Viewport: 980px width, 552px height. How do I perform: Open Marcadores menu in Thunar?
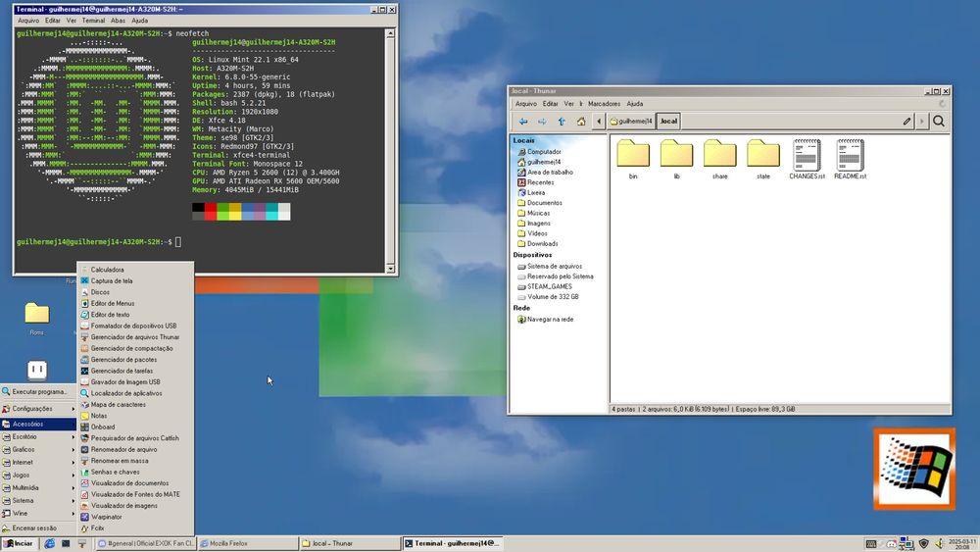[x=604, y=104]
